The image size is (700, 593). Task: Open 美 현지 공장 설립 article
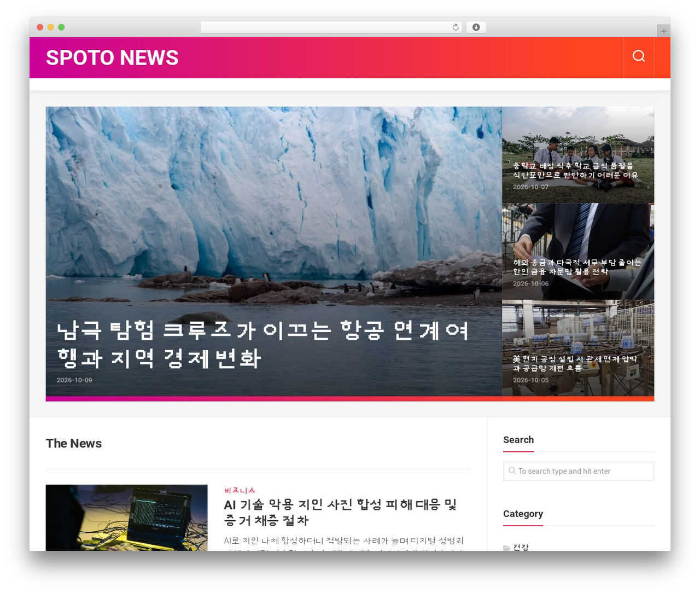(575, 363)
